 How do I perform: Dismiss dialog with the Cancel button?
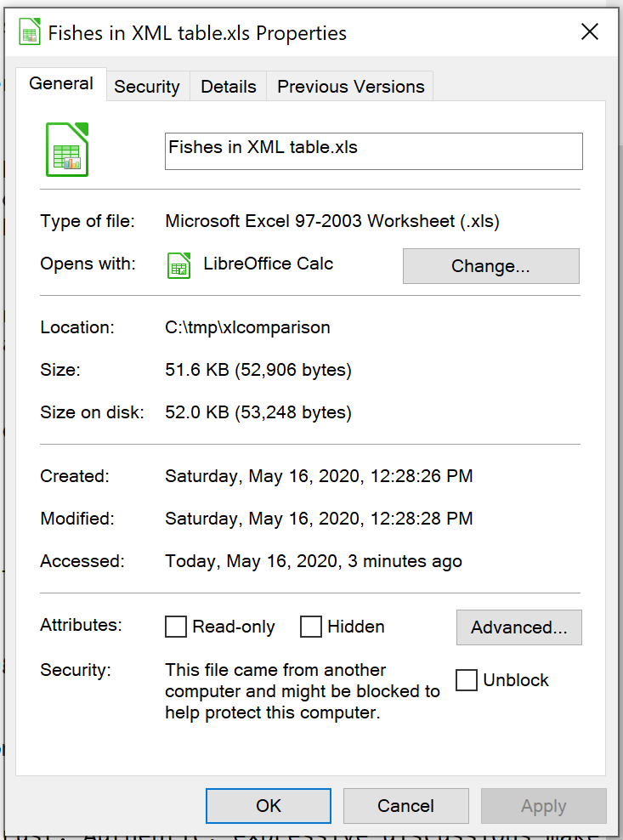pos(406,806)
